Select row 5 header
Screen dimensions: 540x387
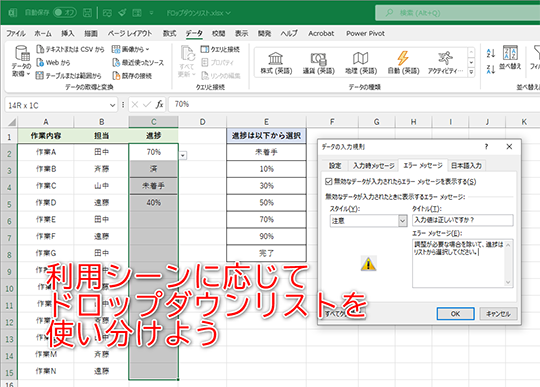pyautogui.click(x=9, y=204)
